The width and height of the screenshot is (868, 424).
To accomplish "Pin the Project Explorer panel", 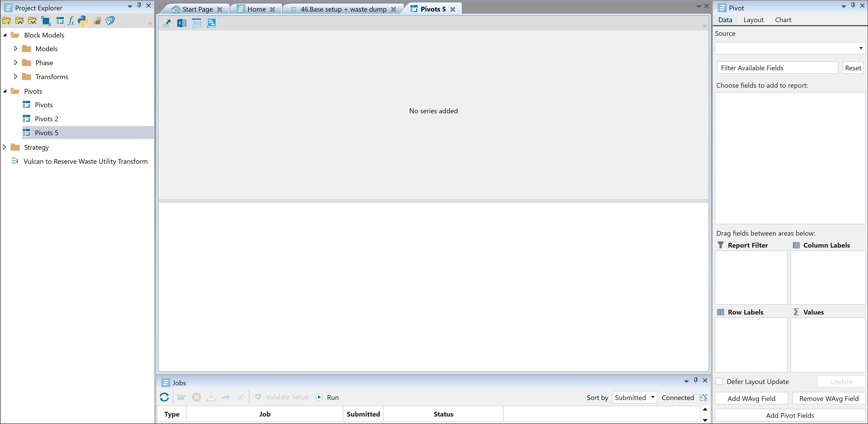I will pos(139,5).
